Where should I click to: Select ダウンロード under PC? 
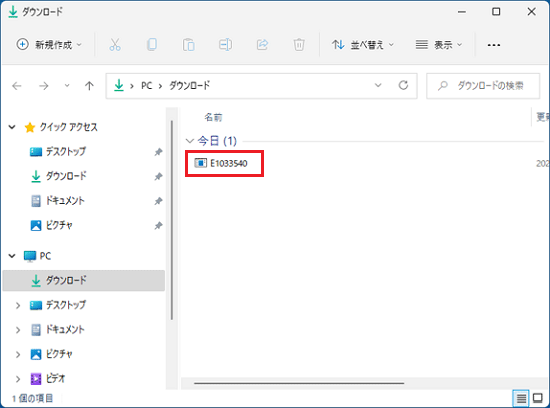click(84, 280)
